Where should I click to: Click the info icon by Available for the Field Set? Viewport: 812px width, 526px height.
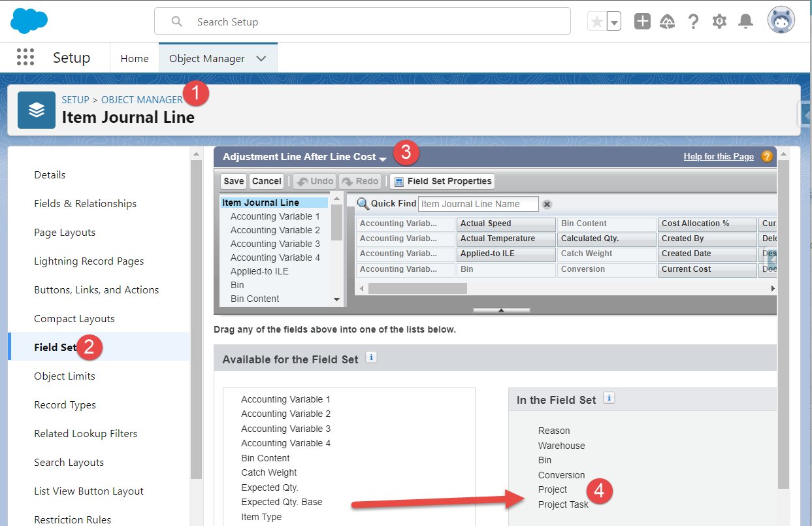click(371, 357)
